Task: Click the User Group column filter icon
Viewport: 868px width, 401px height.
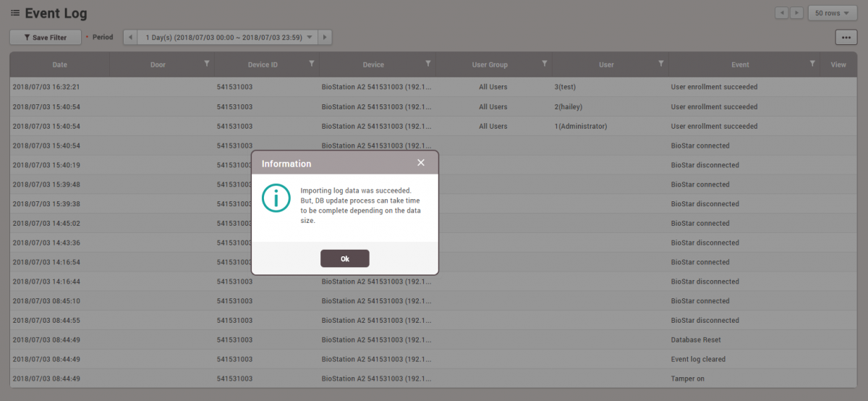Action: pyautogui.click(x=544, y=64)
